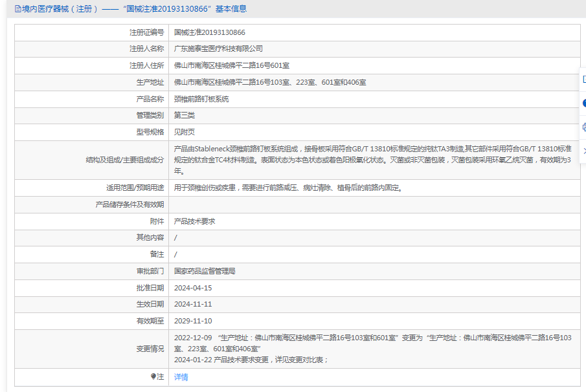
Task: Select the company name 广东施泰宝医疗科技有限公司
Action: [218, 49]
